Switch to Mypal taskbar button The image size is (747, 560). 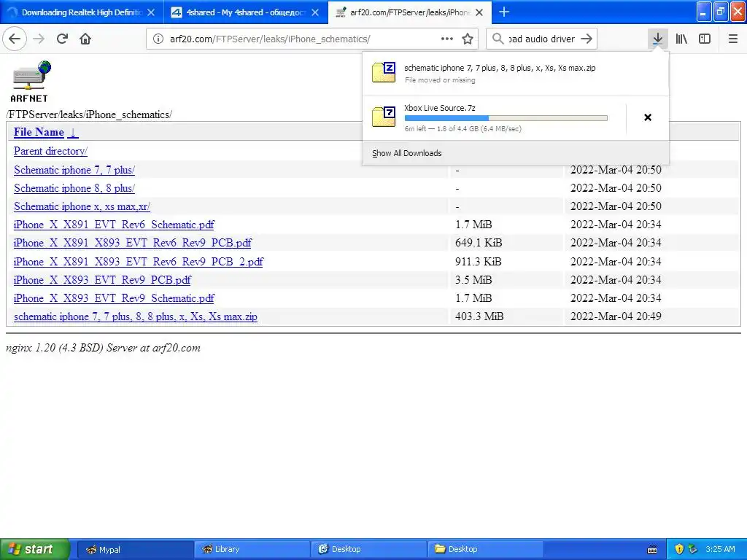click(x=135, y=549)
